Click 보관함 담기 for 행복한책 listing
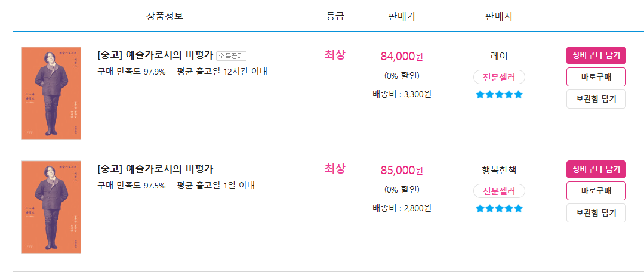Screen dimensions: 644x272 pyautogui.click(x=596, y=213)
